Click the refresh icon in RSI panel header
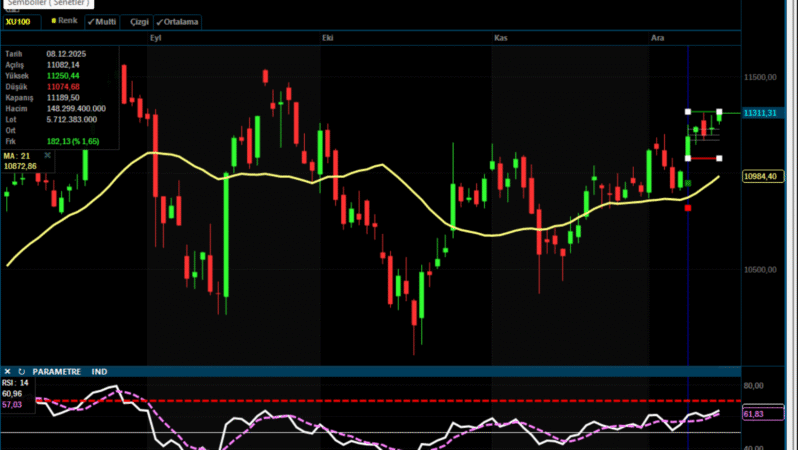Screen dimensions: 798x450 pos(21,371)
